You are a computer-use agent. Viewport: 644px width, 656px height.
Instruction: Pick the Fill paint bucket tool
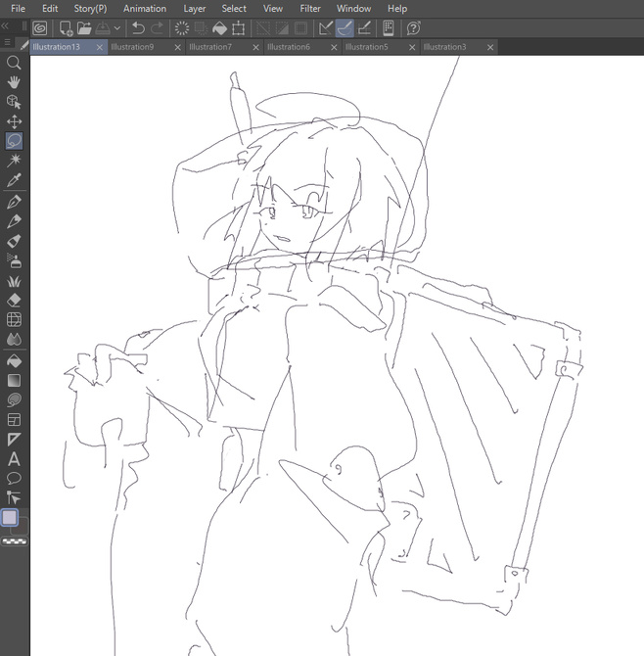coord(14,360)
